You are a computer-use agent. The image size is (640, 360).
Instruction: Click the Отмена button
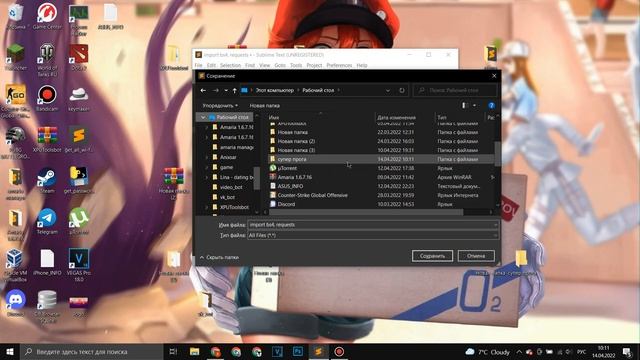pyautogui.click(x=476, y=256)
